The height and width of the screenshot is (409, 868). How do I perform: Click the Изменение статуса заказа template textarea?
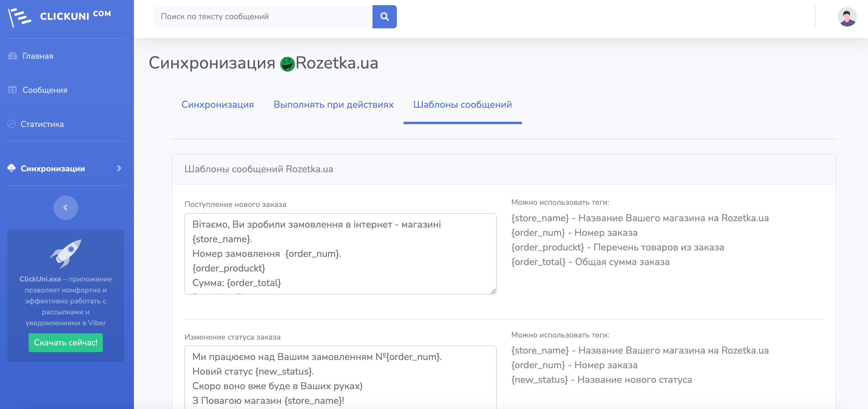point(340,377)
